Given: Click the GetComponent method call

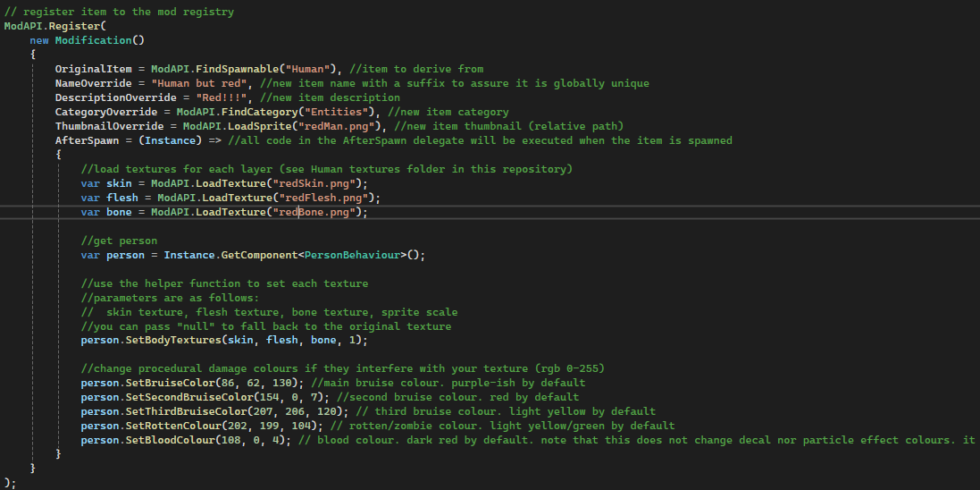Looking at the screenshot, I should pos(257,255).
